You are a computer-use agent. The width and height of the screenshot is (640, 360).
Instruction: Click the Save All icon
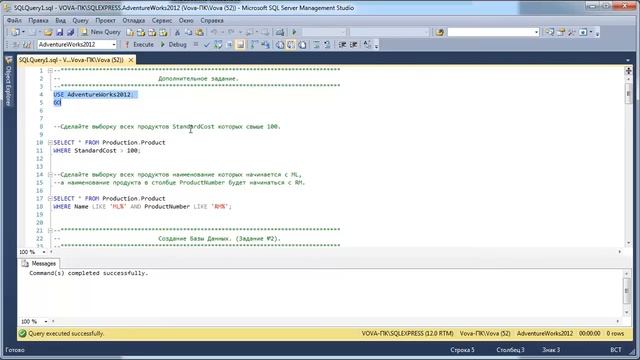point(70,32)
